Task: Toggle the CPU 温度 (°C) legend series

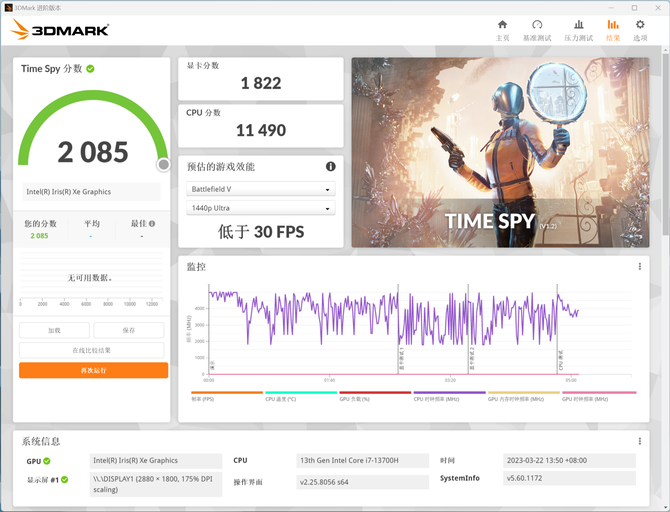Action: [x=301, y=396]
